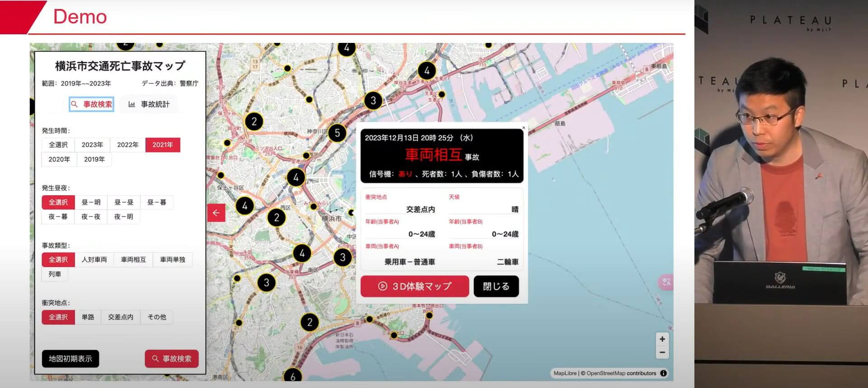
Task: Collapse the side panel with the red arrow
Action: [x=216, y=213]
